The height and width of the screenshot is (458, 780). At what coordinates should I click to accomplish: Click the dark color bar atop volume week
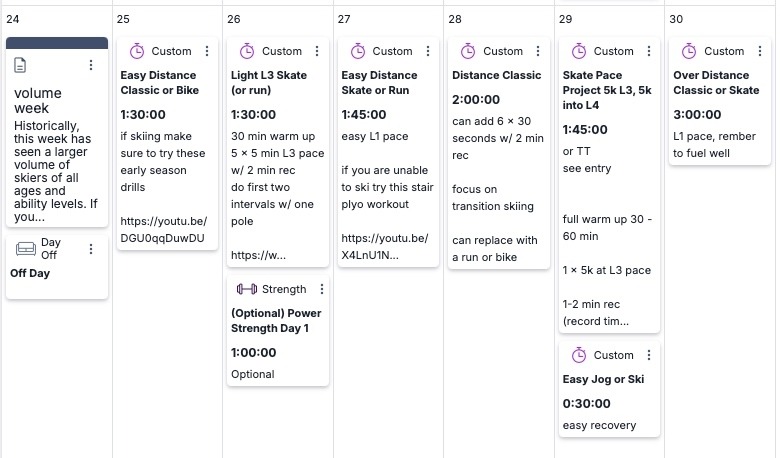[x=57, y=43]
